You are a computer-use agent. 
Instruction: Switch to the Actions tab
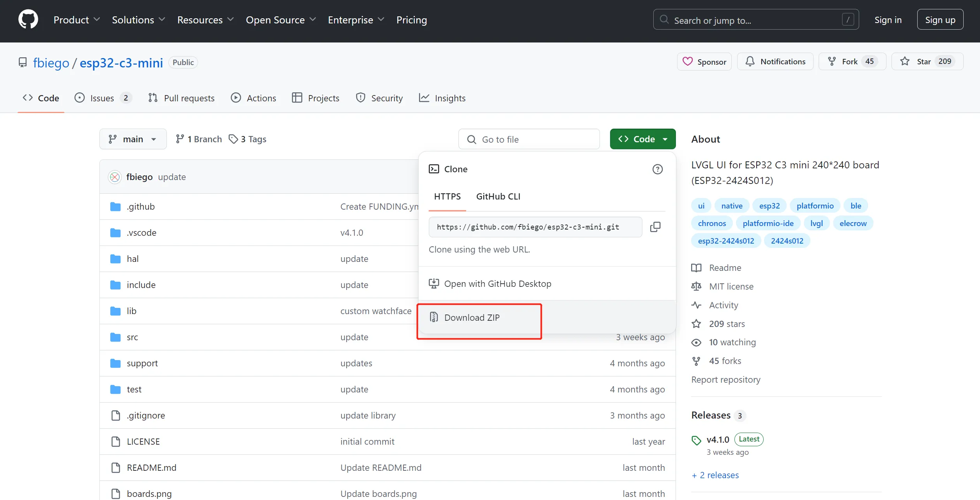point(253,98)
